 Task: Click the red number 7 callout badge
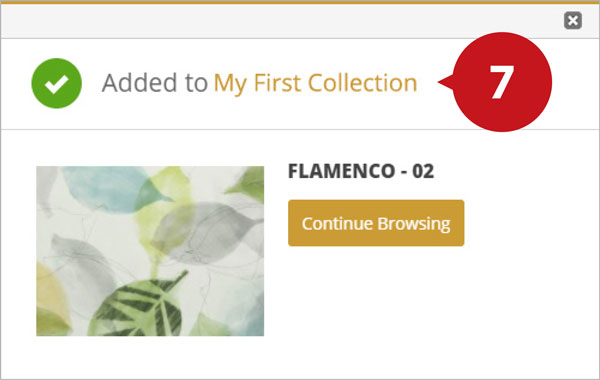501,82
